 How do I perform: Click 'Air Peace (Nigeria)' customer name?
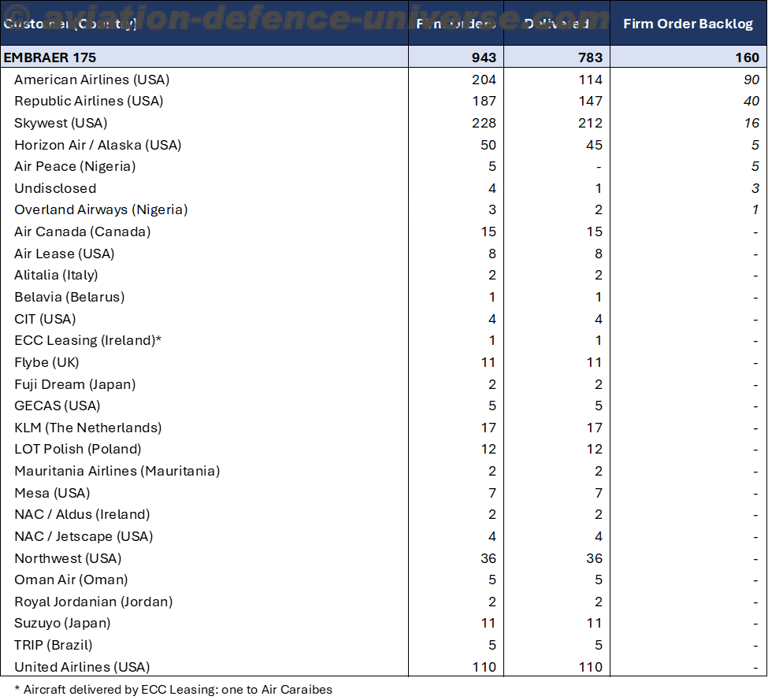(75, 166)
